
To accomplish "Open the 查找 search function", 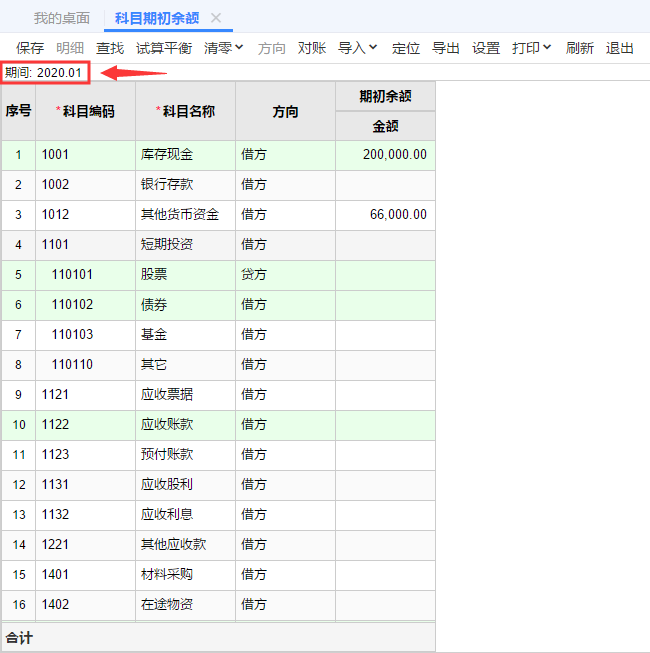I will (x=110, y=48).
